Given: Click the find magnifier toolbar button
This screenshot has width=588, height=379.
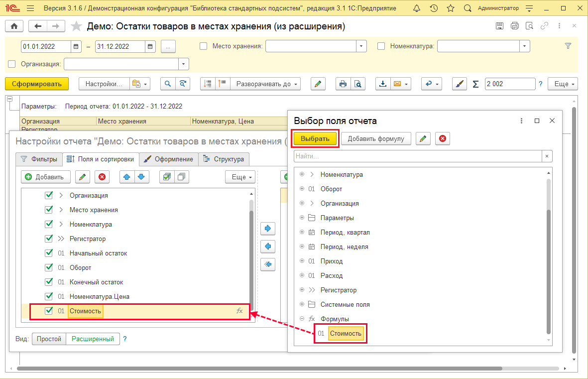Looking at the screenshot, I should [168, 84].
